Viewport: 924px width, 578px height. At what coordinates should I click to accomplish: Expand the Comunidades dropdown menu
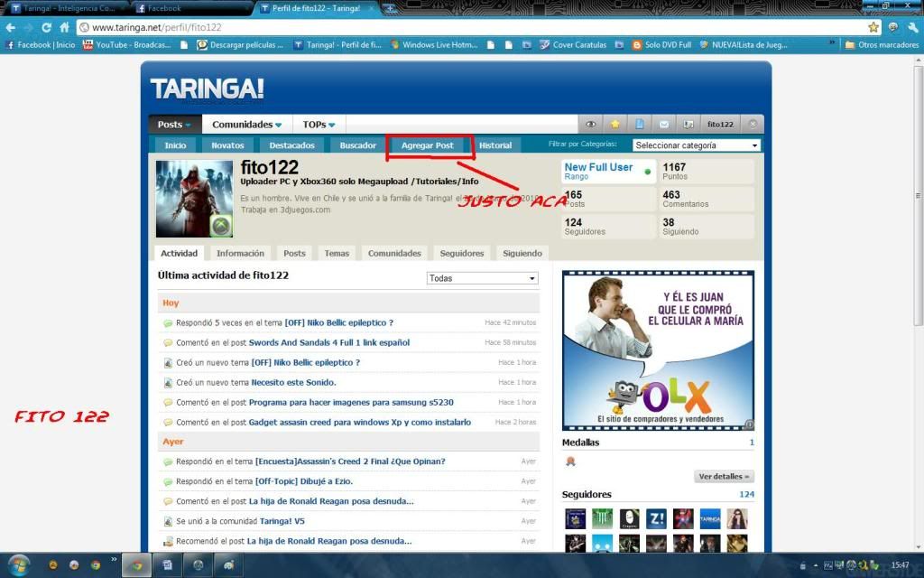(x=247, y=125)
